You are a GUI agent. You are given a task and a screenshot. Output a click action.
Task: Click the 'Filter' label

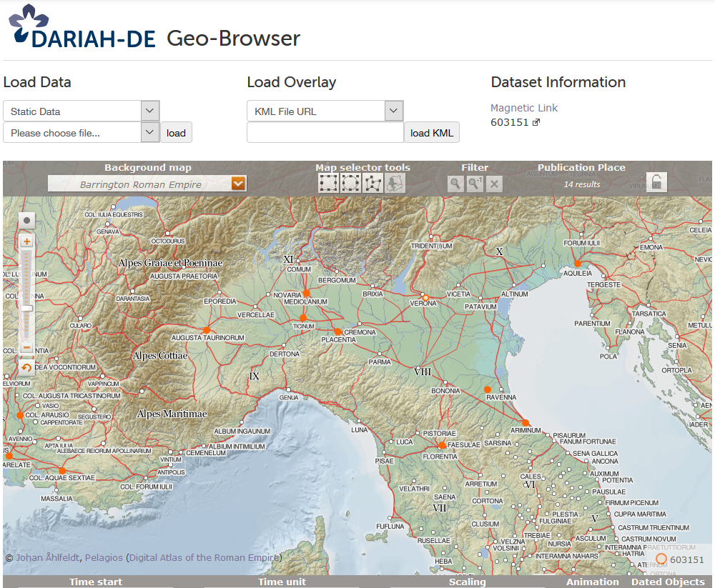click(x=475, y=167)
